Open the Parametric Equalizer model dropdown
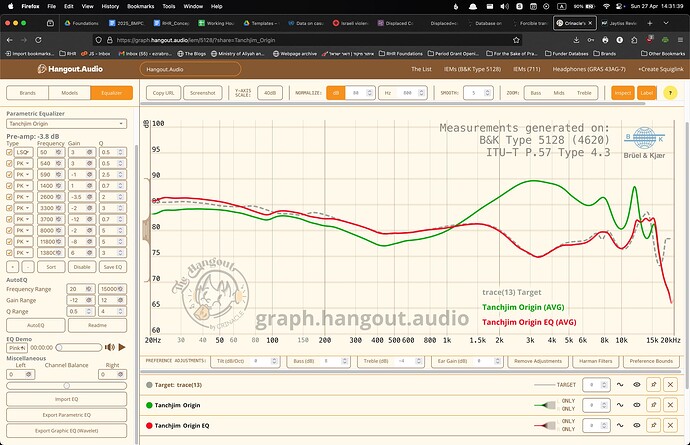 coord(66,124)
